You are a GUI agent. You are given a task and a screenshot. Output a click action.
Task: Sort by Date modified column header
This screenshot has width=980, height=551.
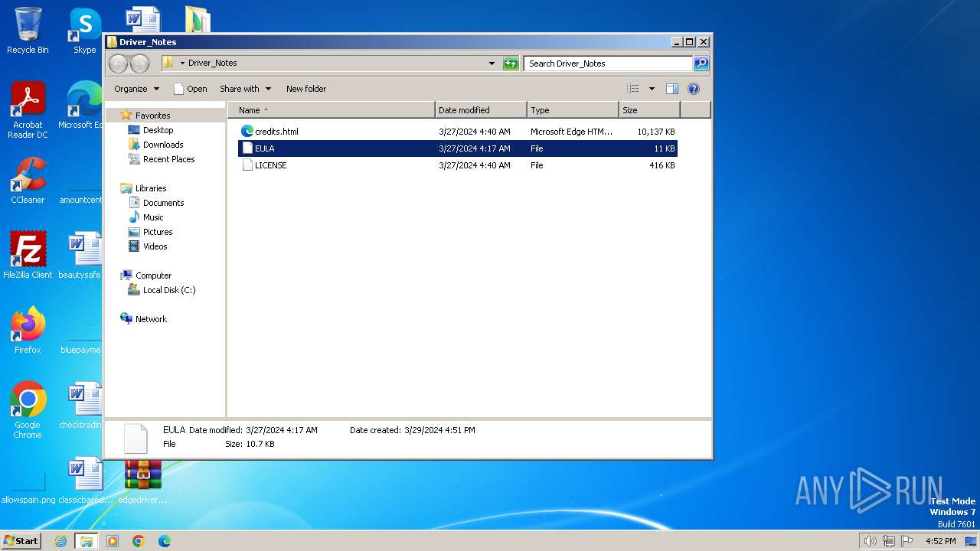[481, 110]
